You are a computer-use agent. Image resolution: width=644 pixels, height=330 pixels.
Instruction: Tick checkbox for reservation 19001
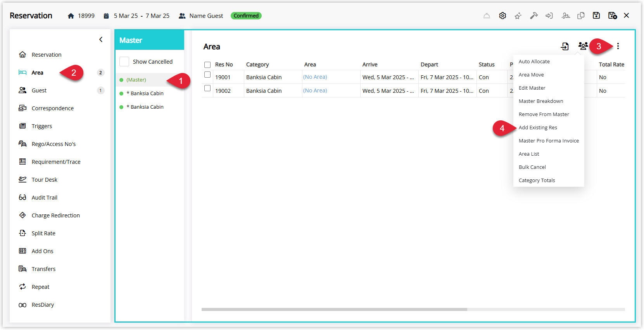coord(207,75)
